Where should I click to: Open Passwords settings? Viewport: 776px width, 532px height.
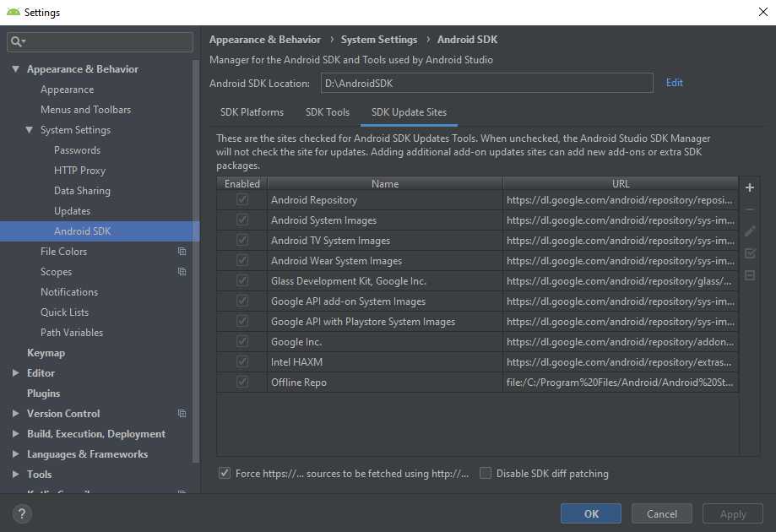pyautogui.click(x=77, y=150)
